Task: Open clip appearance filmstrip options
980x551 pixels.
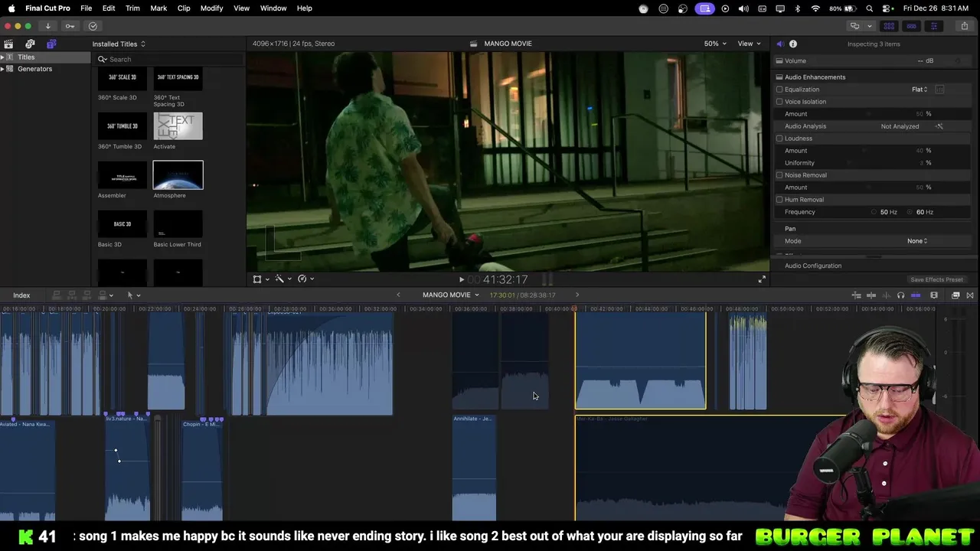Action: (x=934, y=295)
